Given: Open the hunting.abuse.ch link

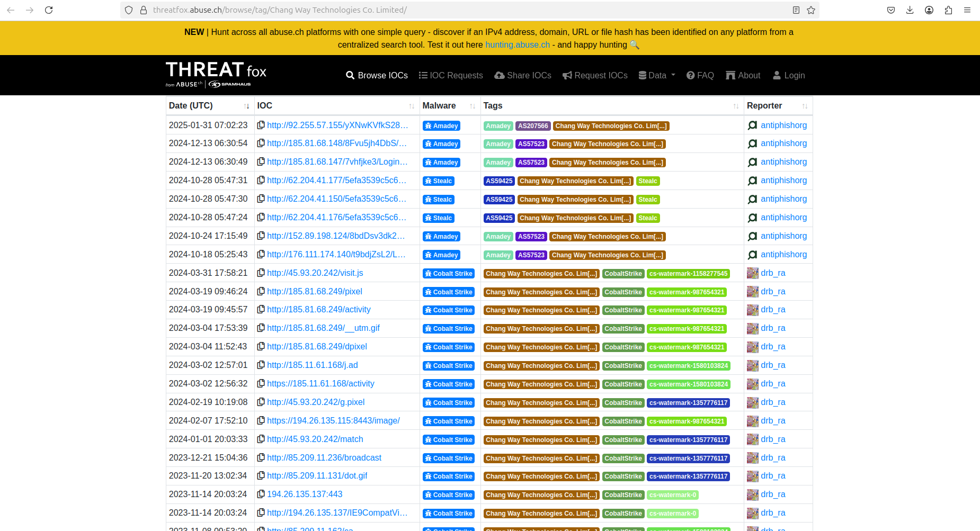Looking at the screenshot, I should (x=518, y=45).
